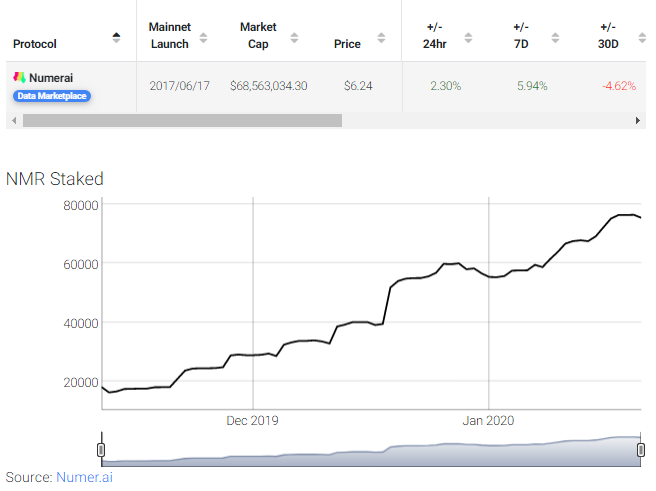Click the Jan 2020 axis label

[x=488, y=420]
